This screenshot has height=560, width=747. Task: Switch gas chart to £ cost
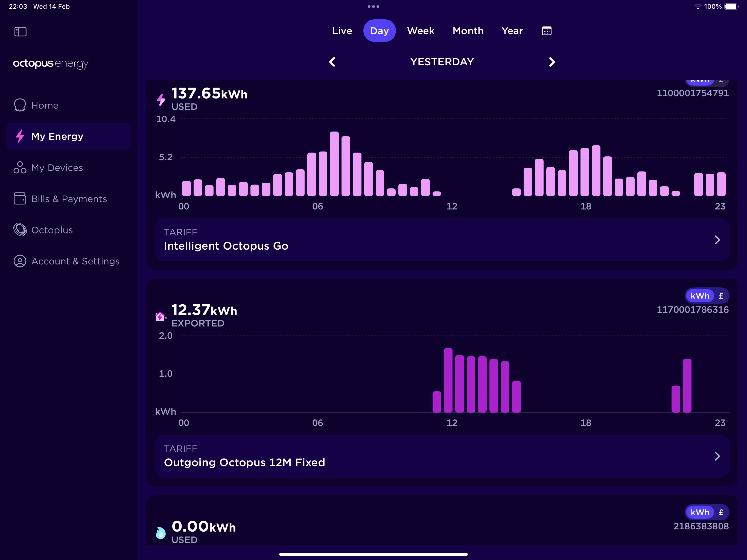pos(721,512)
